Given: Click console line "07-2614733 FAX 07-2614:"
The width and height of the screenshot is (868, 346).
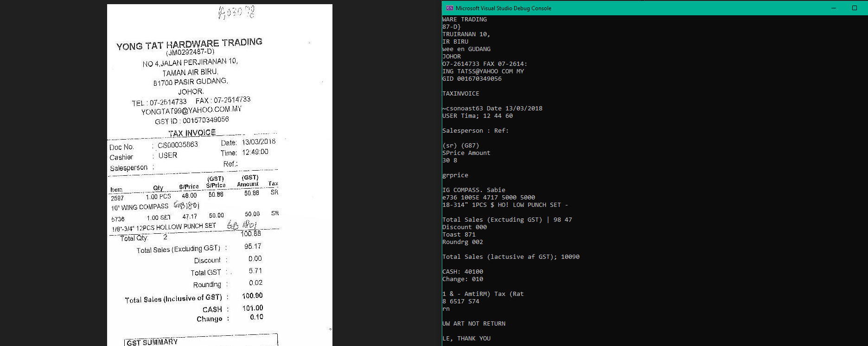Looking at the screenshot, I should [485, 64].
